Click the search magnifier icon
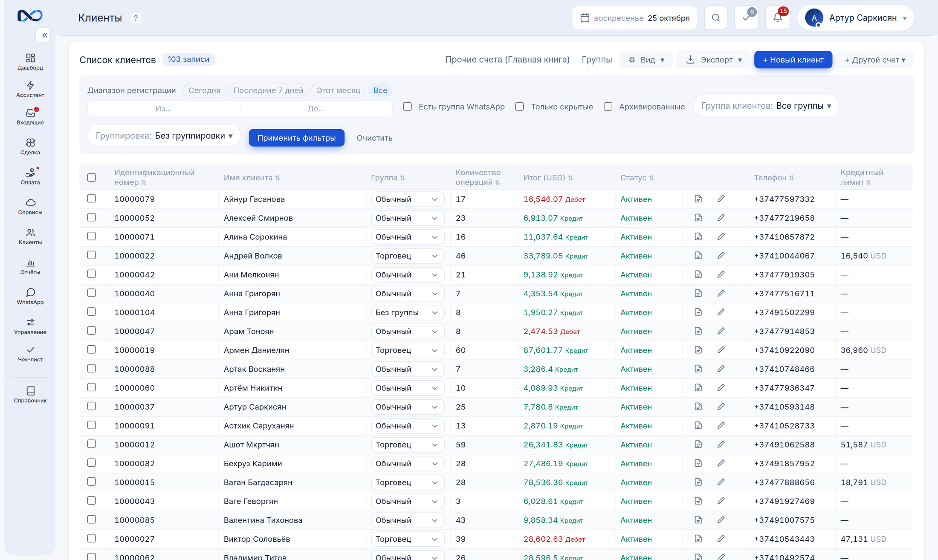This screenshot has height=560, width=938. [x=716, y=18]
